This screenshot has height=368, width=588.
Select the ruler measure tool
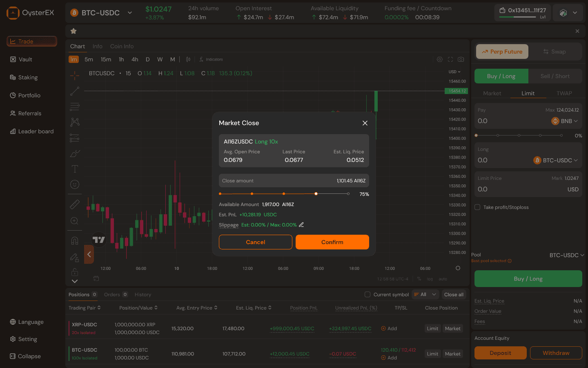coord(75,204)
